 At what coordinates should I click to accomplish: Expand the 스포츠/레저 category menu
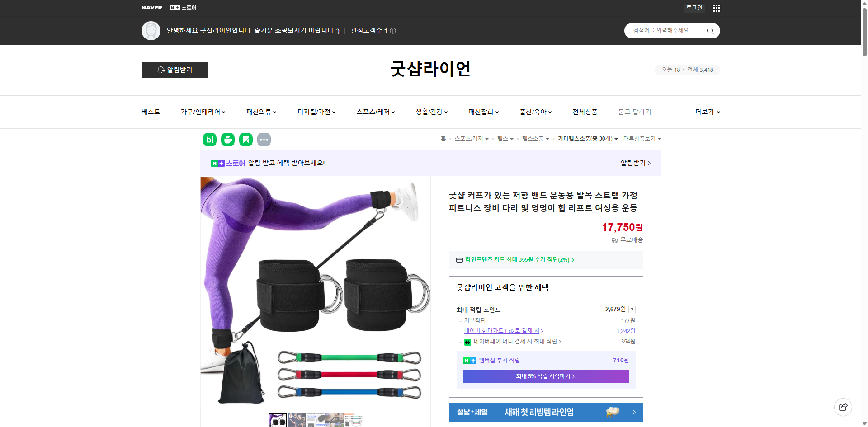click(374, 112)
